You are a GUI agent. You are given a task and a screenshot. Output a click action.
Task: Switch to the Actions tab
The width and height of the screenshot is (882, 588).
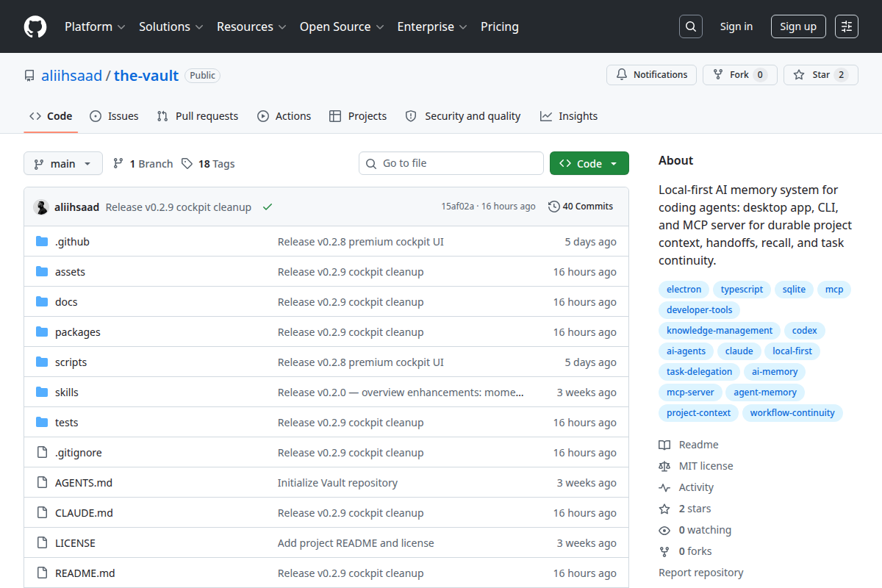tap(284, 116)
